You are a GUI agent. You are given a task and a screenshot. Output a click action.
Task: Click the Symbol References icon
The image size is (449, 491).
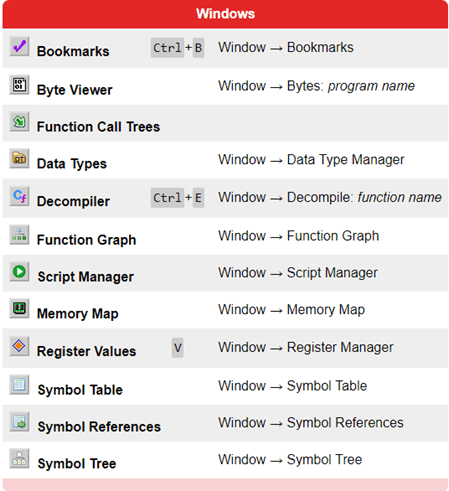click(19, 422)
